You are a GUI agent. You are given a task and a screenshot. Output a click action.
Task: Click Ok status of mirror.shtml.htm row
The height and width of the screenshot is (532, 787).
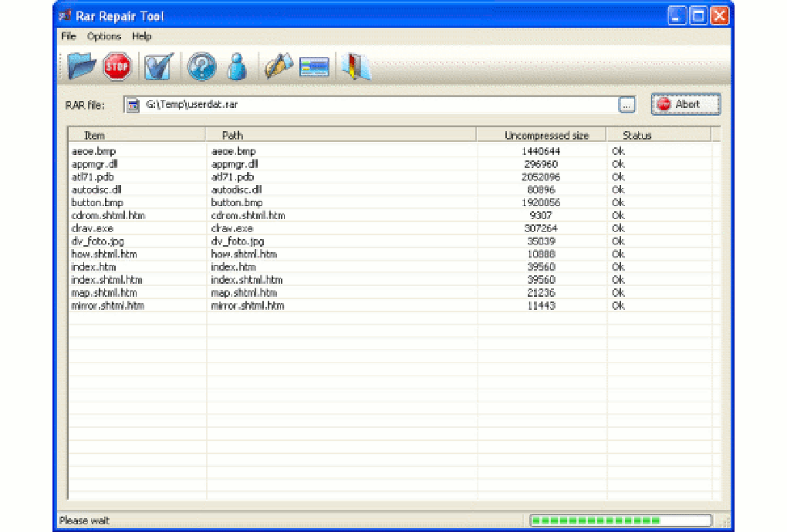pos(618,305)
